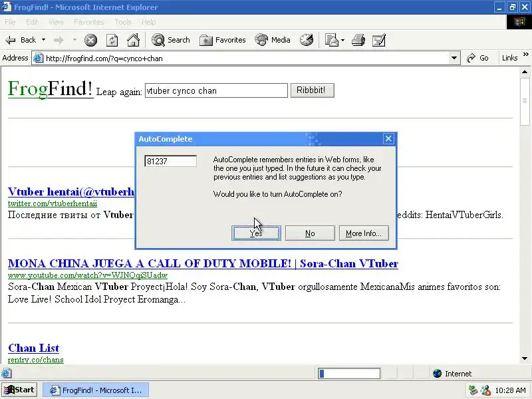Click the 10:28 AM clock
The height and width of the screenshot is (399, 532).
[x=510, y=390]
